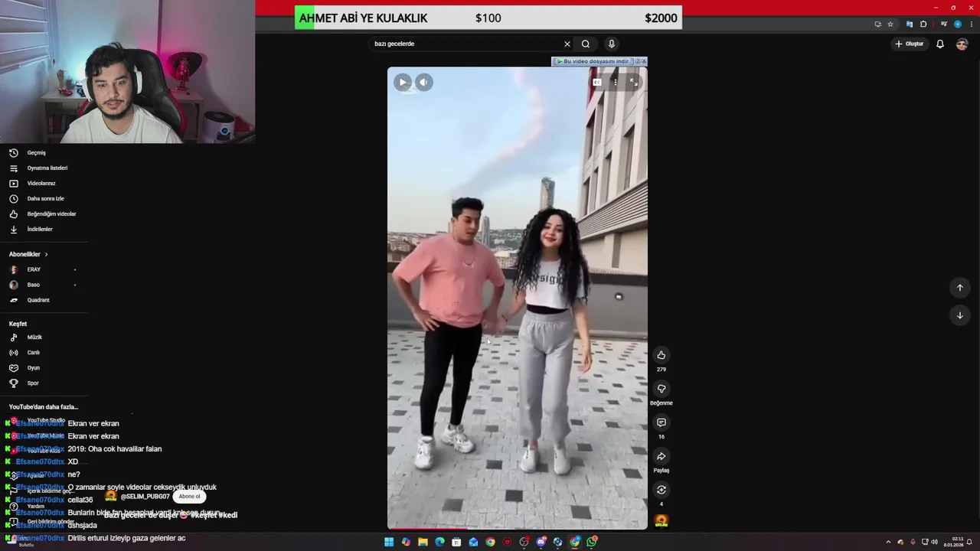This screenshot has height=551, width=980.
Task: Mute the Shorts video volume
Action: click(x=424, y=82)
